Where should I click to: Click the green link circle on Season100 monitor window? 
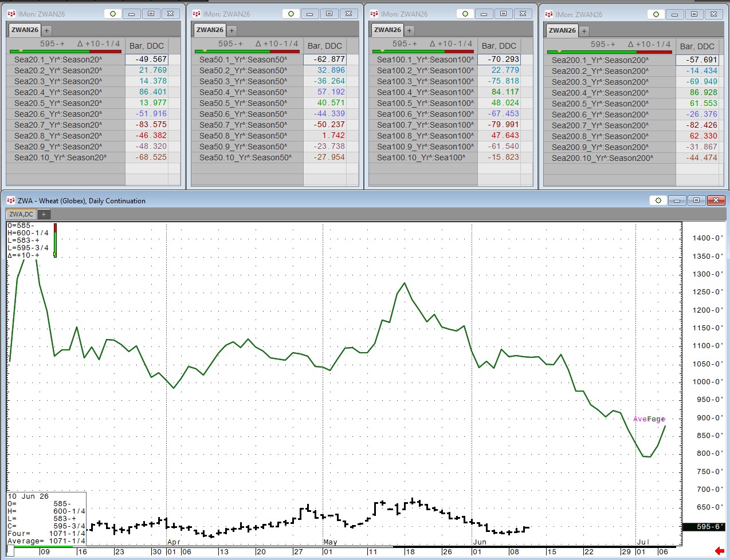(x=465, y=14)
